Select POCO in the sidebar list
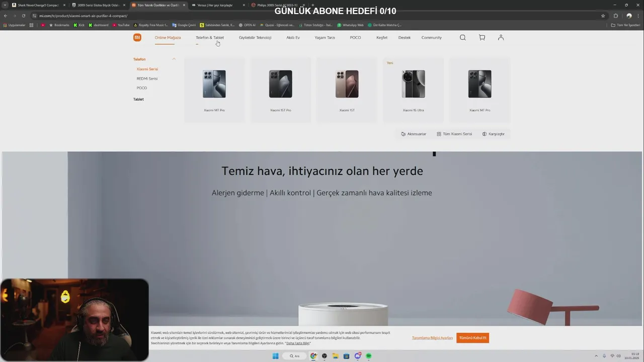644x362 pixels. pos(142,88)
